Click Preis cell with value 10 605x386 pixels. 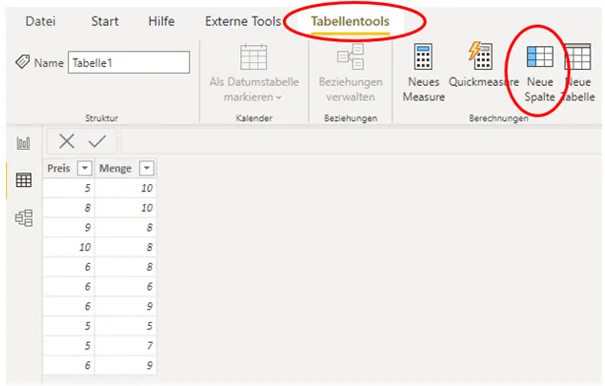[69, 247]
